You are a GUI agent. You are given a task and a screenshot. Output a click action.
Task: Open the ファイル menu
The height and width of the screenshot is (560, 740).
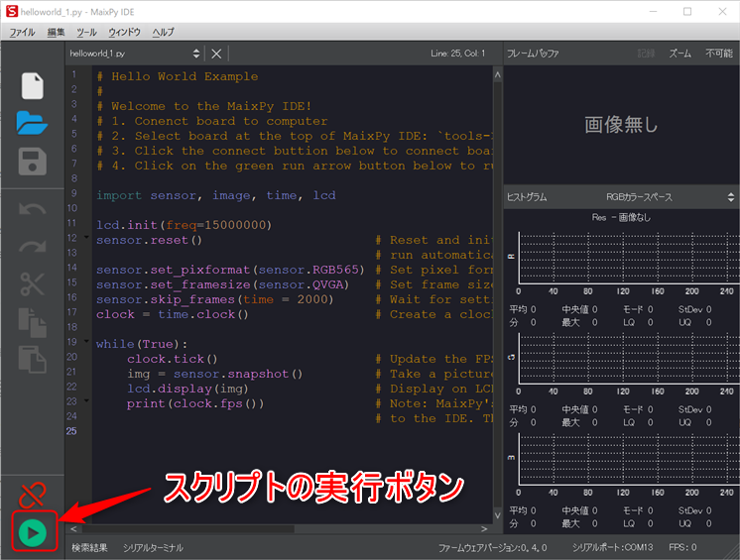point(22,32)
